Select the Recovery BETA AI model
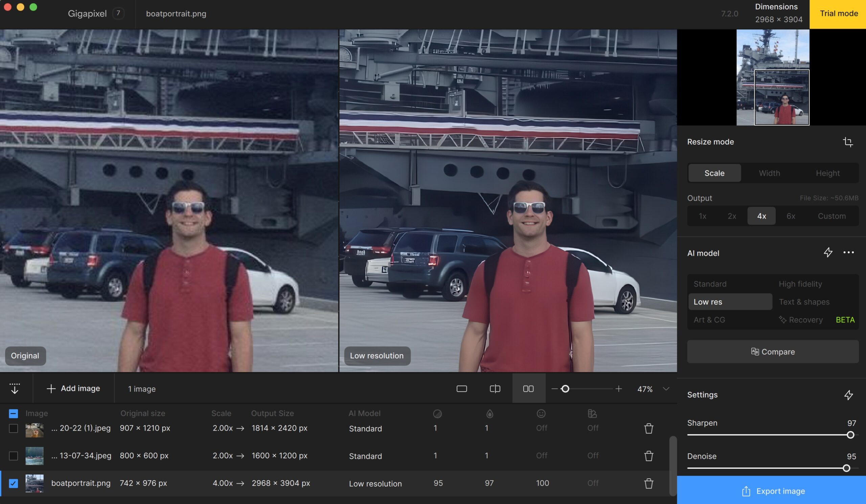The width and height of the screenshot is (866, 504). pyautogui.click(x=805, y=320)
